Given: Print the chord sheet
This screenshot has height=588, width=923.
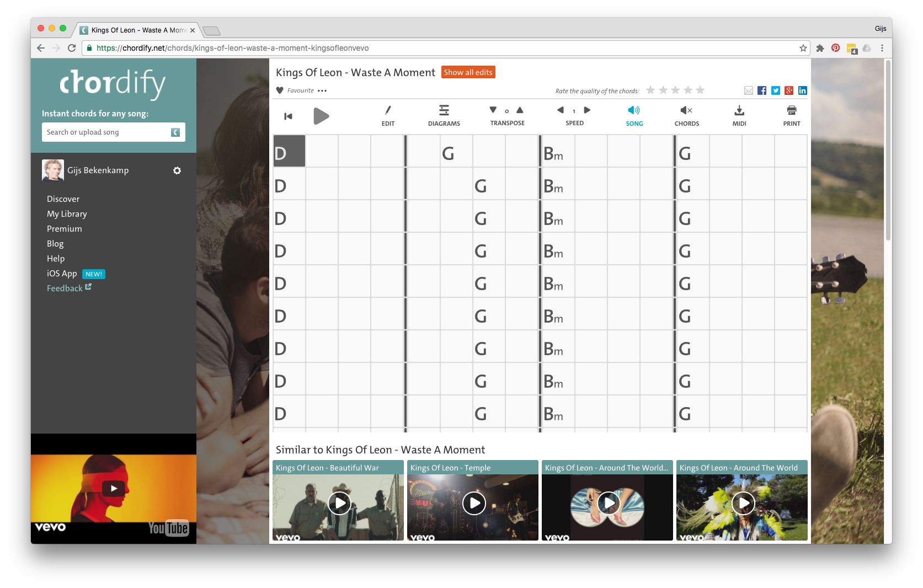Looking at the screenshot, I should click(791, 115).
